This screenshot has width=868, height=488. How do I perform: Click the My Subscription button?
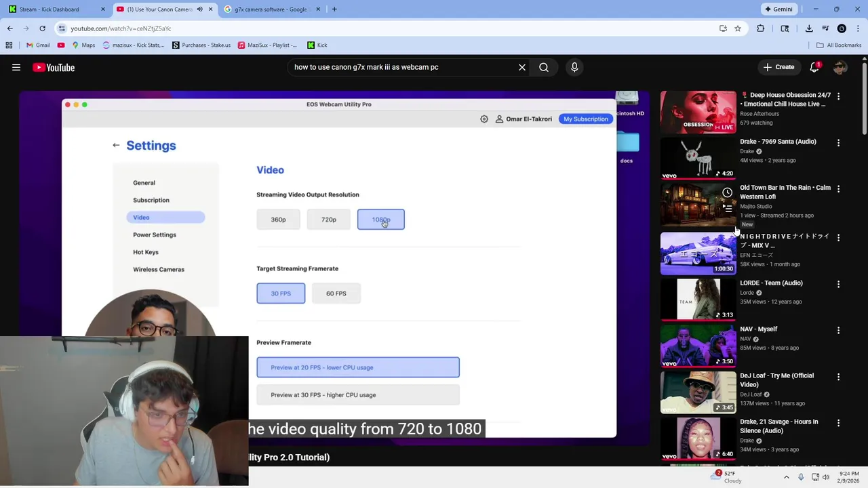[586, 119]
